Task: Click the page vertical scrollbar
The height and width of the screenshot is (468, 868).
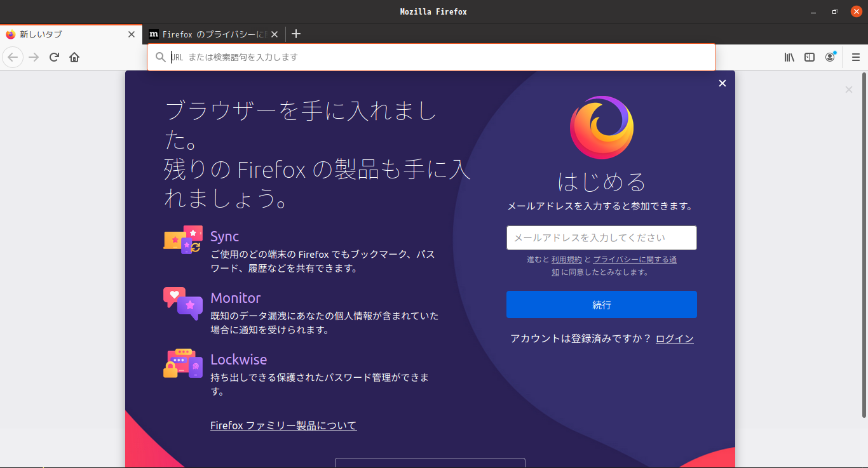Action: point(864,244)
